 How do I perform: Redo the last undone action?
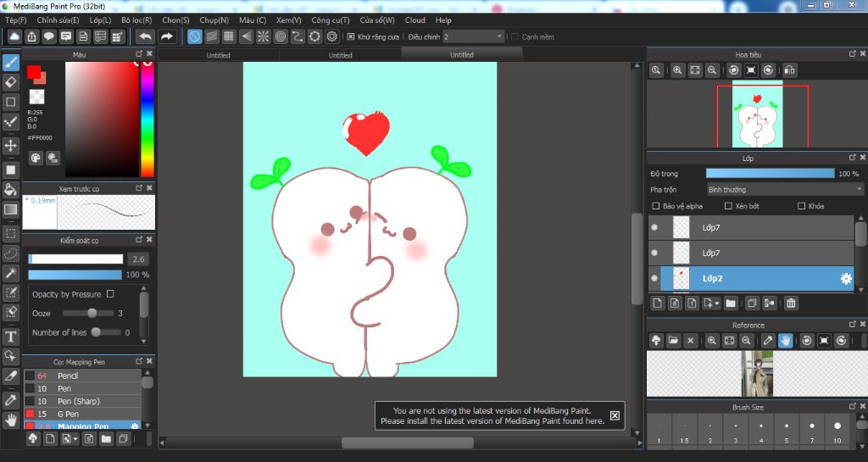coord(166,36)
